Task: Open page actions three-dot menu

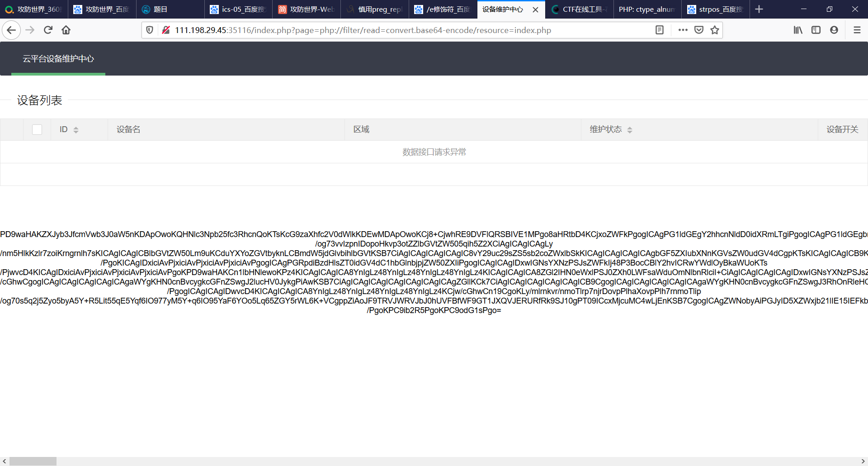Action: (683, 30)
